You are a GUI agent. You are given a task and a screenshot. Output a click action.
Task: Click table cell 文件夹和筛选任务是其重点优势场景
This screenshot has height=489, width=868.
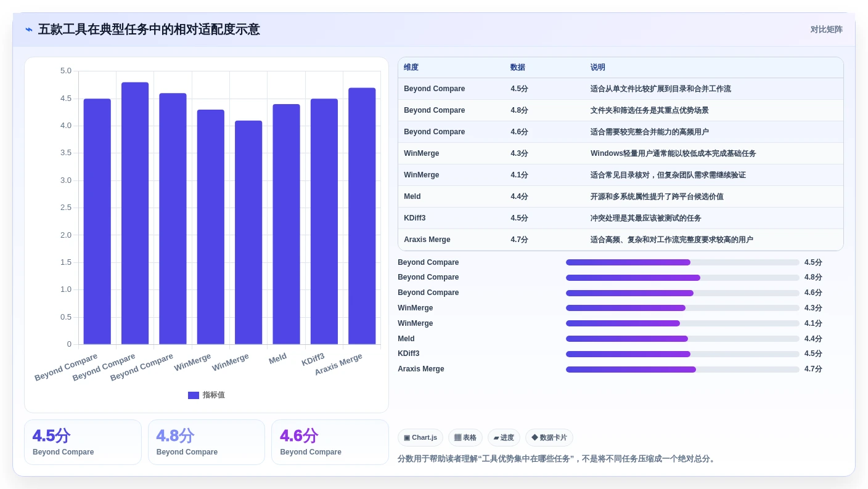point(650,110)
